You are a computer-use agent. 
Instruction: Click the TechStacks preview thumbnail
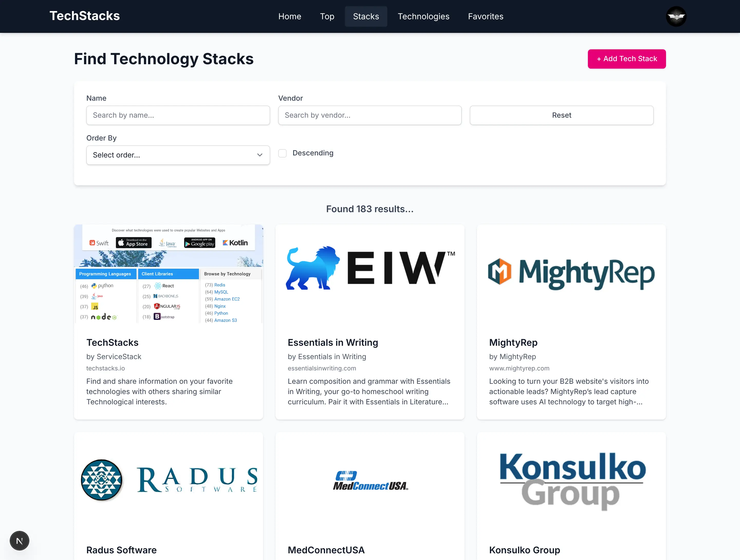coord(169,274)
